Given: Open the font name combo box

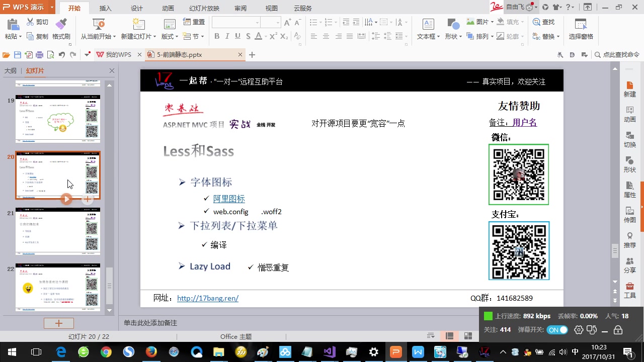Looking at the screenshot, I should 236,22.
